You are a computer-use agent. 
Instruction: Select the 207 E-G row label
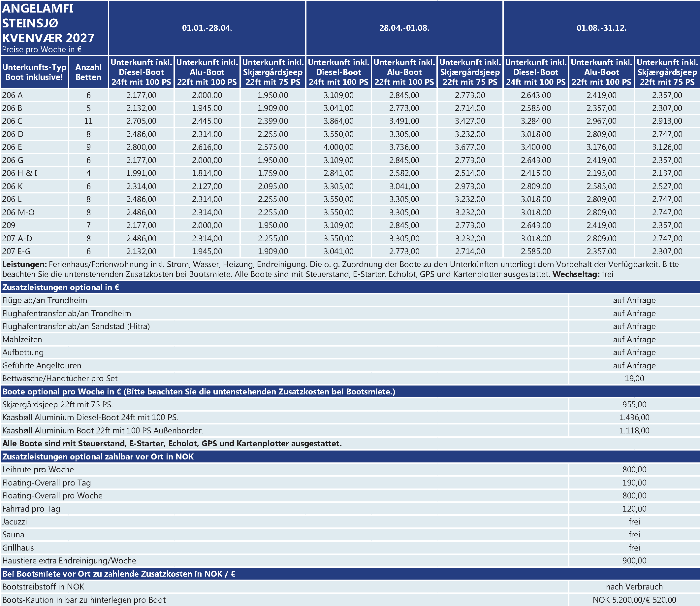pos(16,251)
